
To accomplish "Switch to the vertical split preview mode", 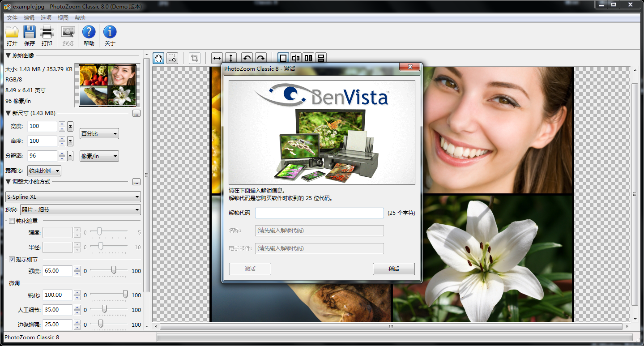I will (x=296, y=58).
